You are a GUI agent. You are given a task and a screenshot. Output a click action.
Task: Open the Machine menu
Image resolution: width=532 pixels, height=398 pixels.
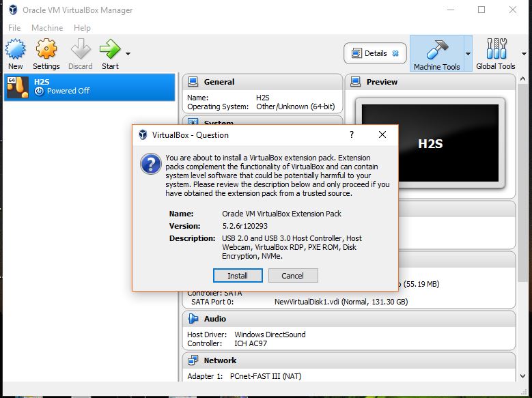(x=47, y=28)
